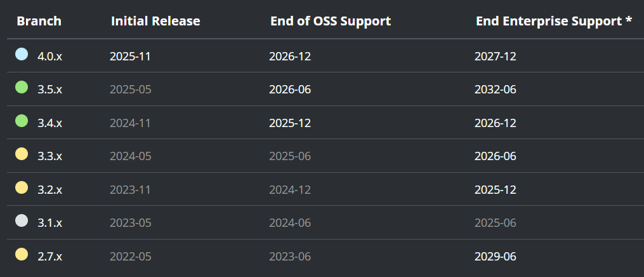Click the yellow status dot beside 3.3.x
The width and height of the screenshot is (644, 277).
point(22,154)
